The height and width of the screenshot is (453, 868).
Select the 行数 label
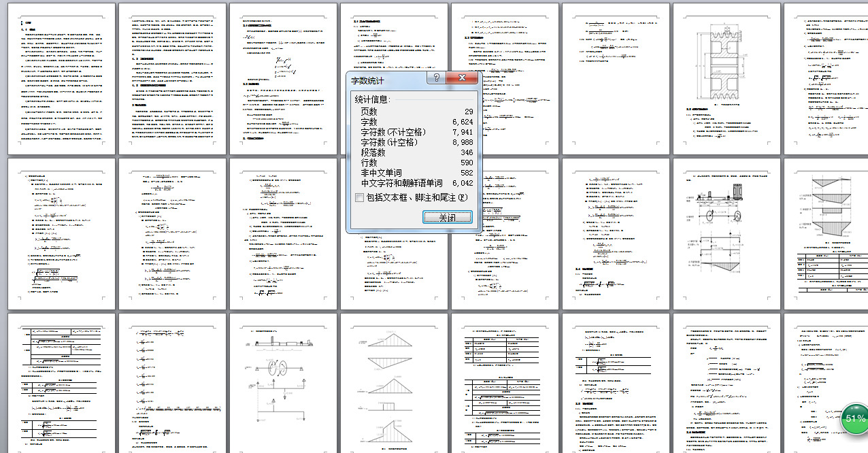click(x=369, y=163)
